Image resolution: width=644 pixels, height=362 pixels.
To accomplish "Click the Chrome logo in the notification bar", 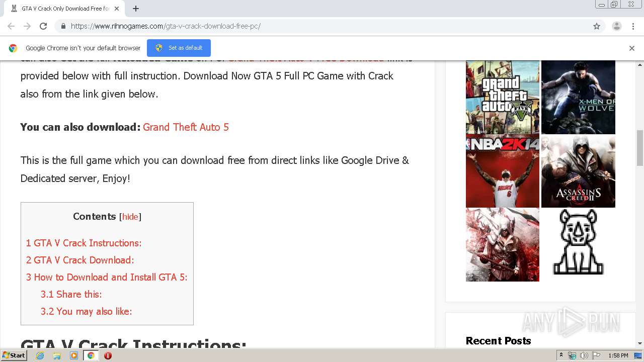I will click(x=13, y=48).
